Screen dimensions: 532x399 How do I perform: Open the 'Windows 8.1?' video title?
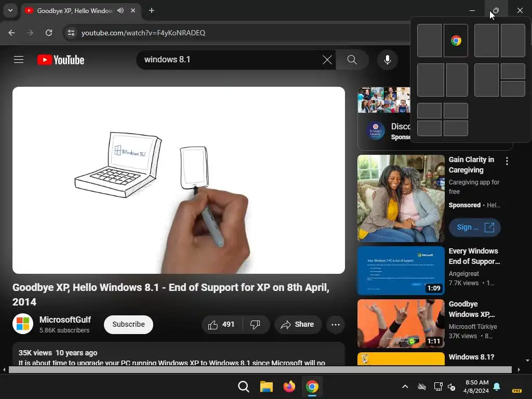click(x=471, y=357)
